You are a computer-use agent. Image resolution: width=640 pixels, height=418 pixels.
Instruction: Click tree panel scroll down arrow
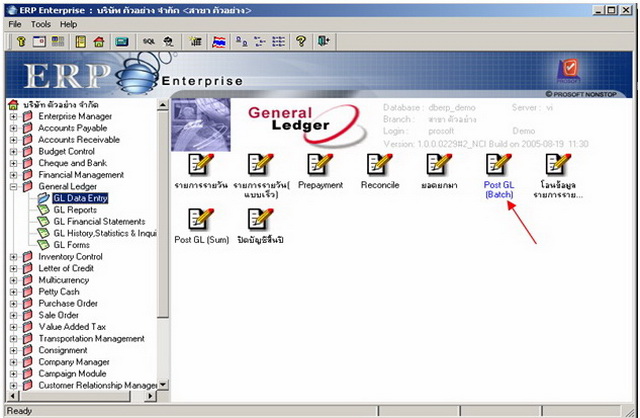tap(163, 385)
